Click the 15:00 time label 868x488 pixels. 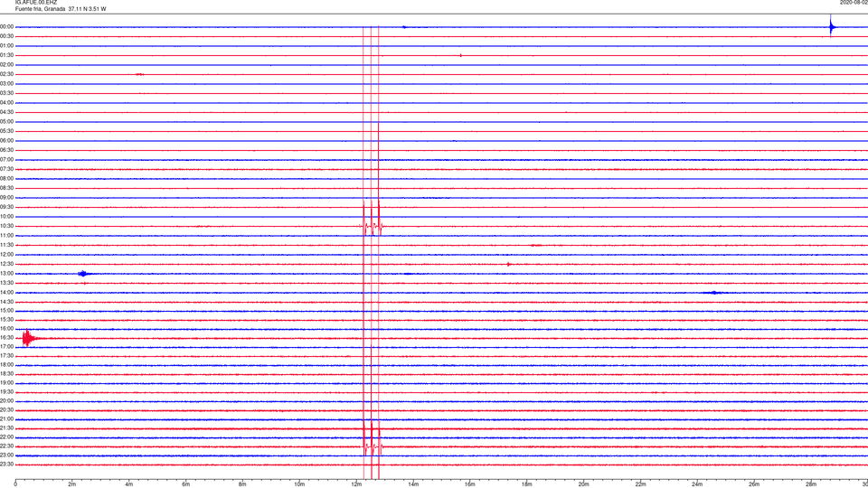tap(6, 310)
